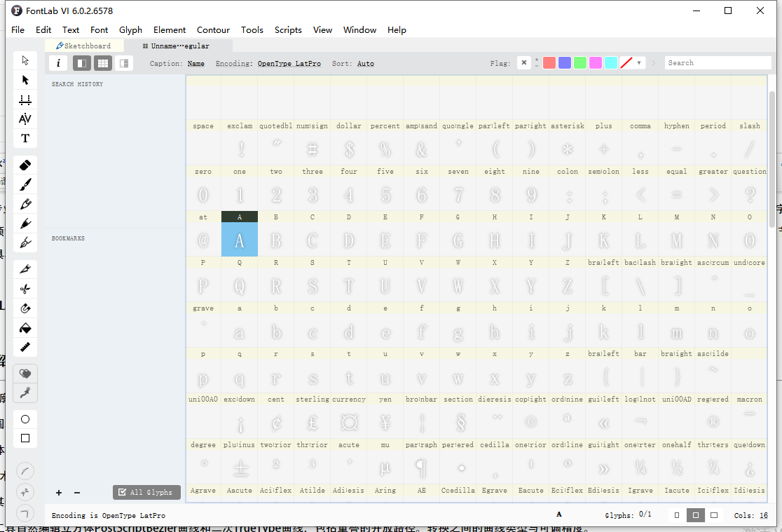
Task: Apply the blue flag color
Action: 565,63
